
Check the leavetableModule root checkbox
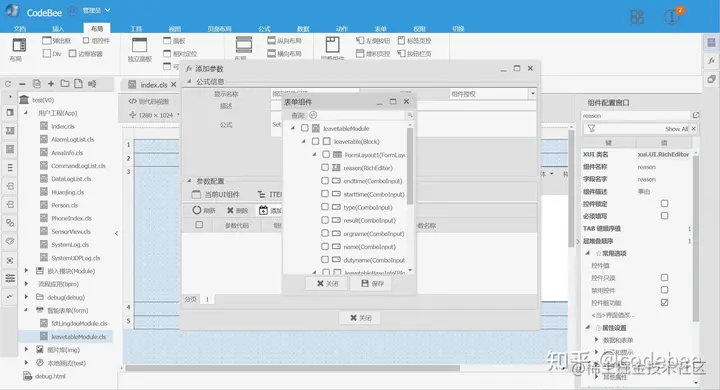pyautogui.click(x=304, y=128)
